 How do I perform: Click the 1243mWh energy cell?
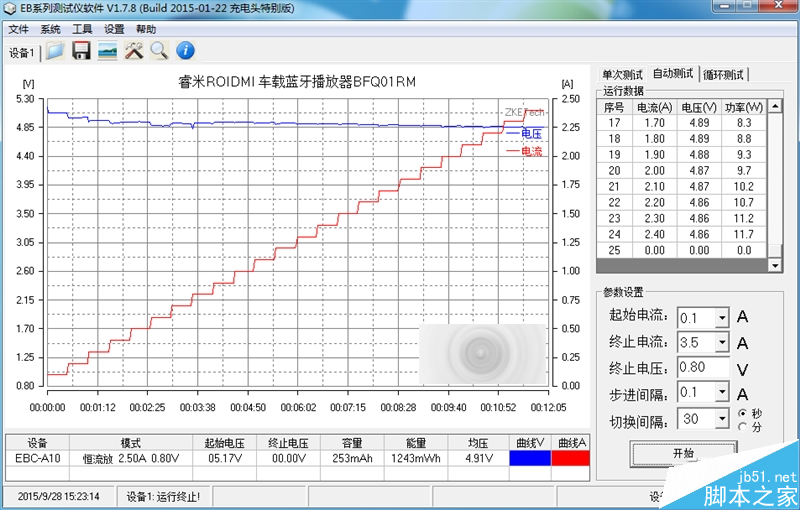point(416,458)
